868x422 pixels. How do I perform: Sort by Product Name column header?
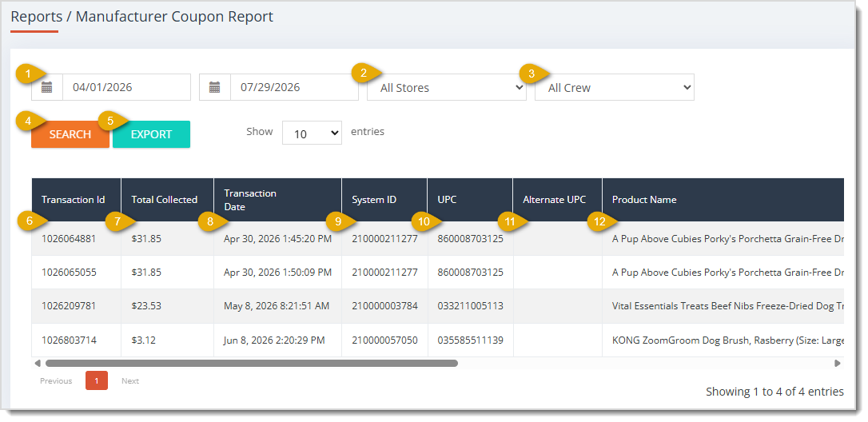(723, 200)
